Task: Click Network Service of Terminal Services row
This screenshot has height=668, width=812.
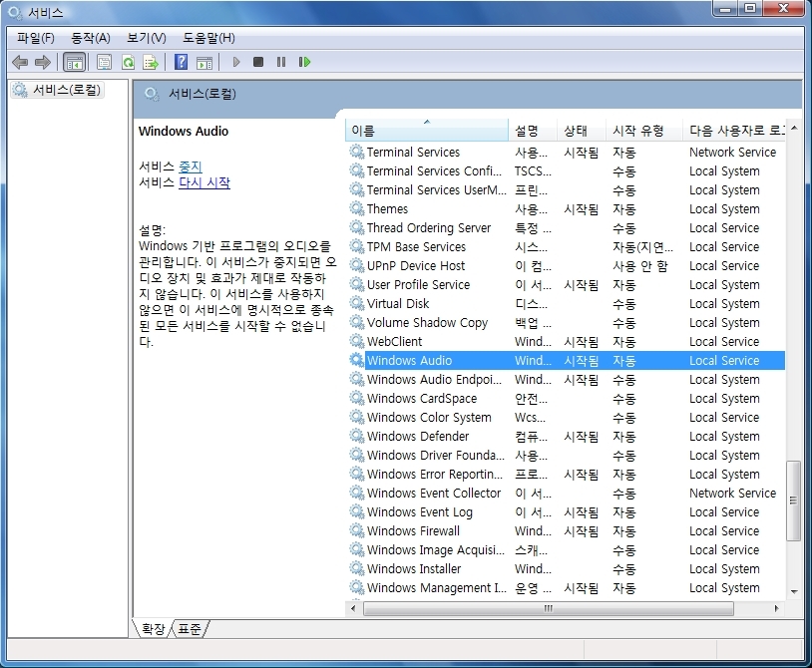Action: coord(732,152)
